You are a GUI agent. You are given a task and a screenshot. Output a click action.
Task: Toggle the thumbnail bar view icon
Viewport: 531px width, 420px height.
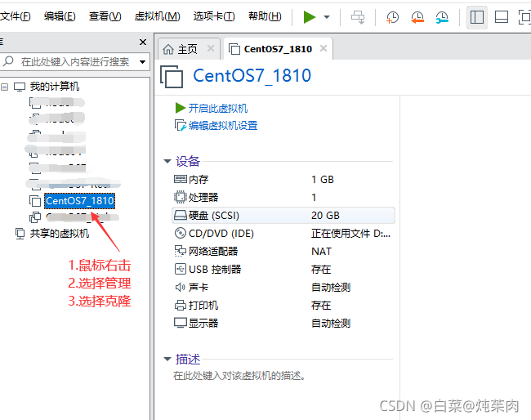(502, 17)
